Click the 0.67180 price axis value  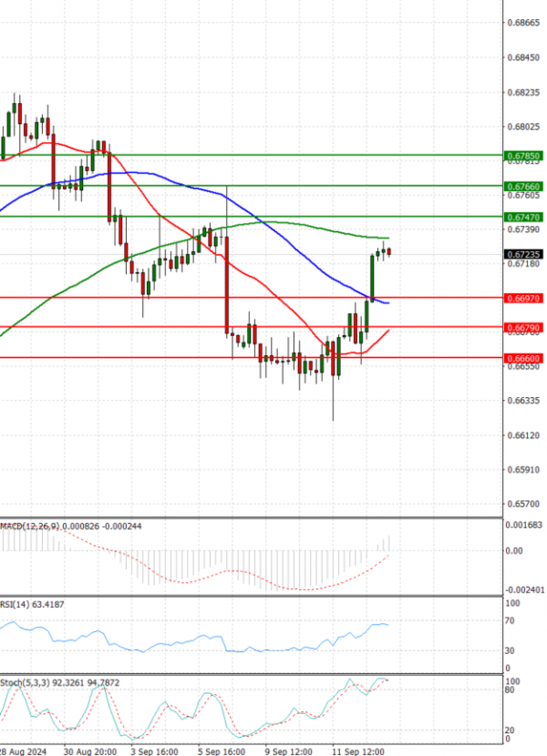(523, 264)
